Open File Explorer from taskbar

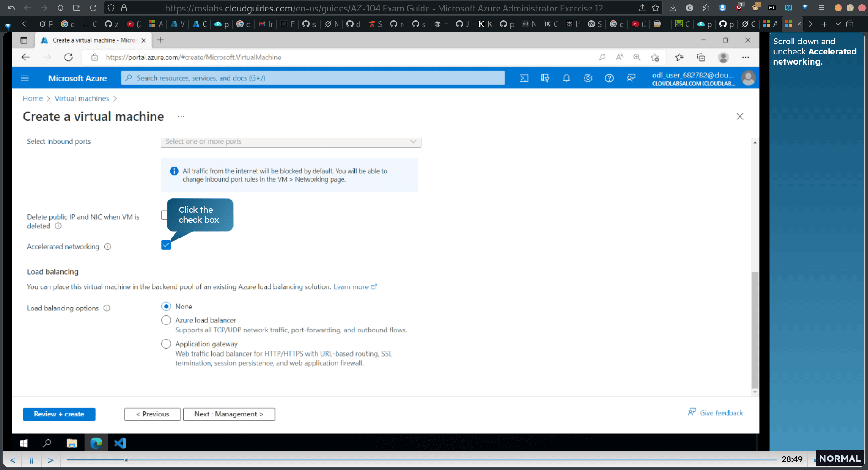[x=72, y=443]
